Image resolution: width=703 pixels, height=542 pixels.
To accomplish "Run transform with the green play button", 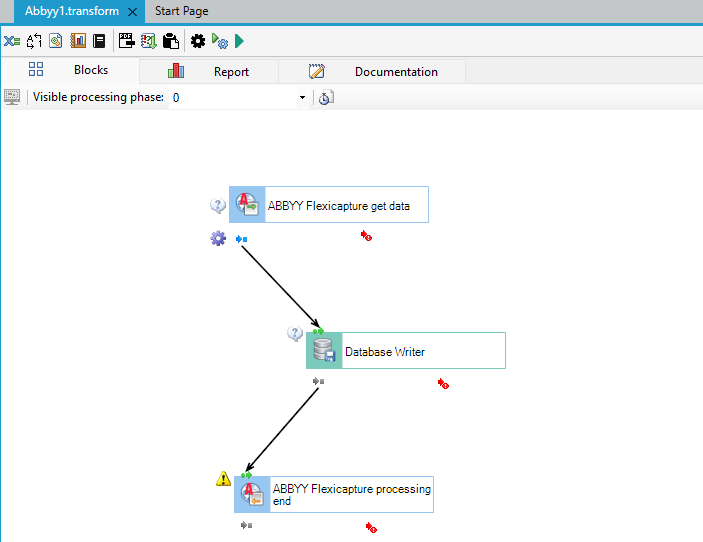I will [239, 41].
